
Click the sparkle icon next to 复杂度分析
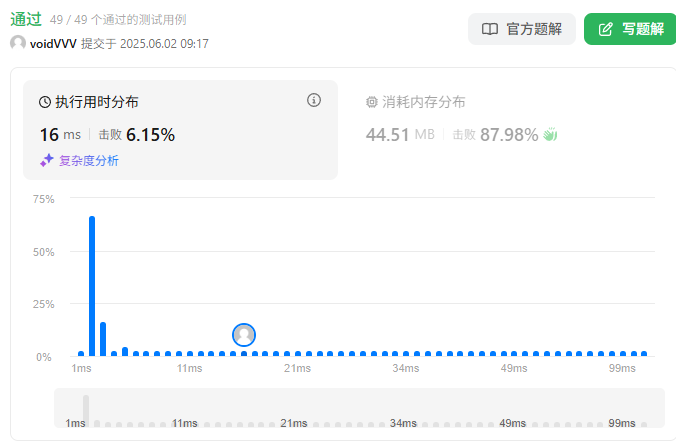point(46,160)
